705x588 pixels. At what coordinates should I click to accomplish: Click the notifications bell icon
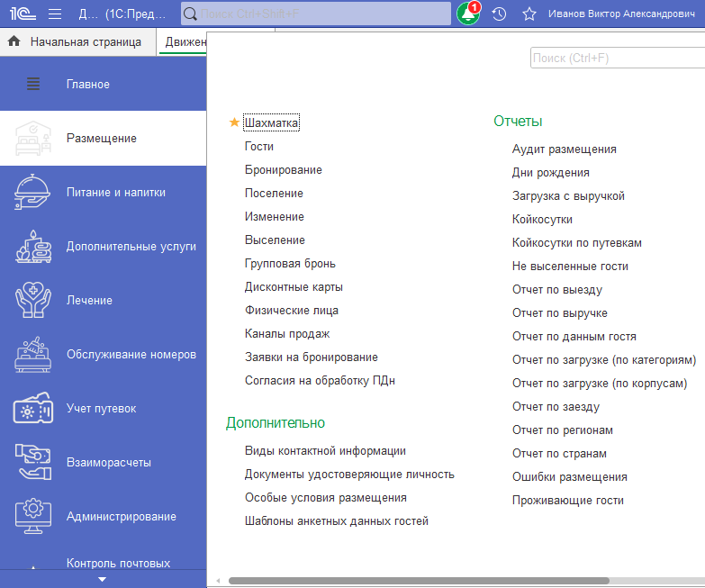468,14
